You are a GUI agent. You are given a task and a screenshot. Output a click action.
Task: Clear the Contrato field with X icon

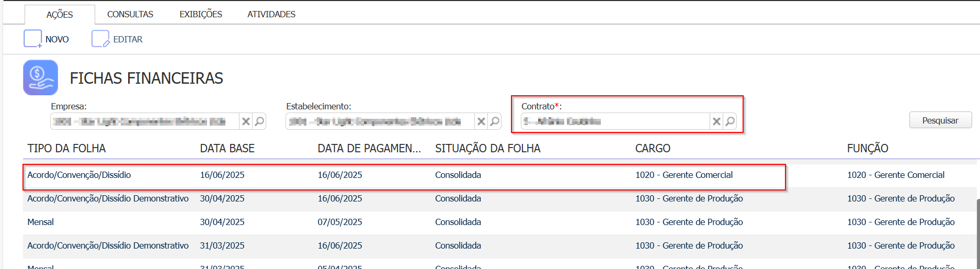point(716,121)
